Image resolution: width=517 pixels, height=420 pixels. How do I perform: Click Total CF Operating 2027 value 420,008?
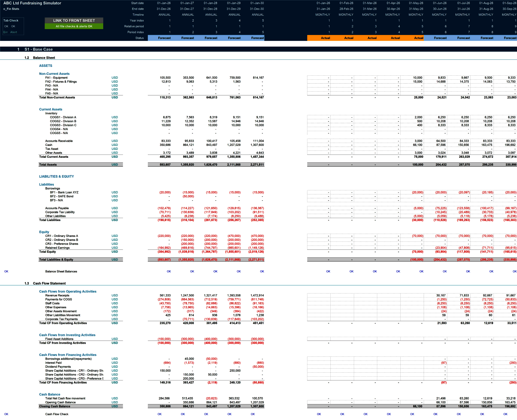click(188, 323)
